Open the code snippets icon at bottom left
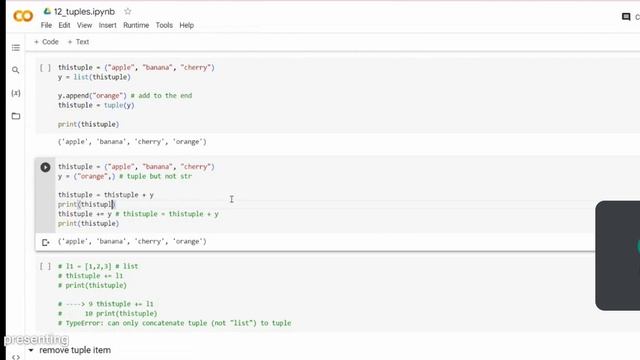 click(x=16, y=357)
